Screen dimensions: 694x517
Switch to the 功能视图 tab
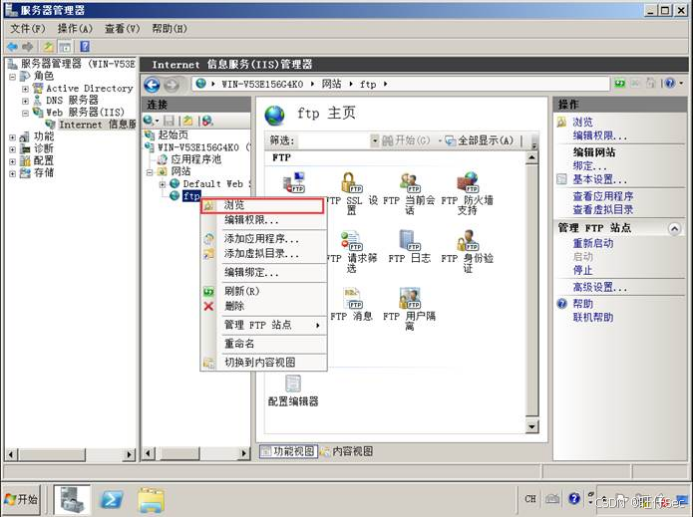click(288, 451)
